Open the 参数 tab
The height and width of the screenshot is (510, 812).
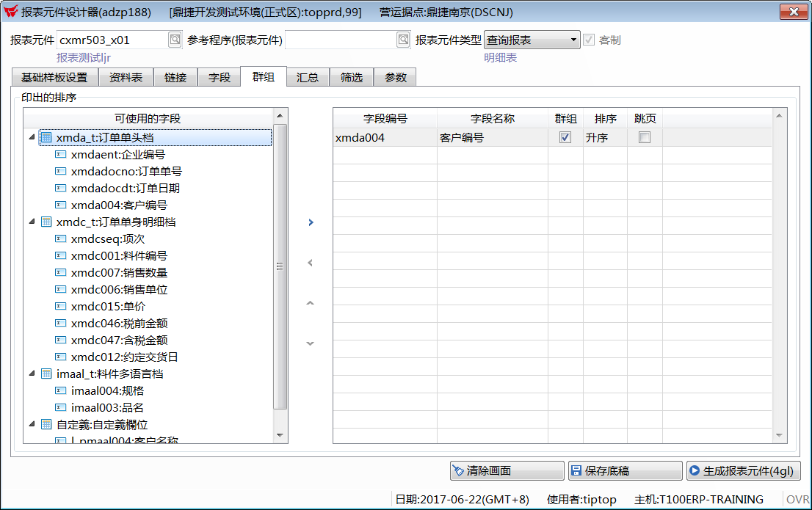(396, 78)
